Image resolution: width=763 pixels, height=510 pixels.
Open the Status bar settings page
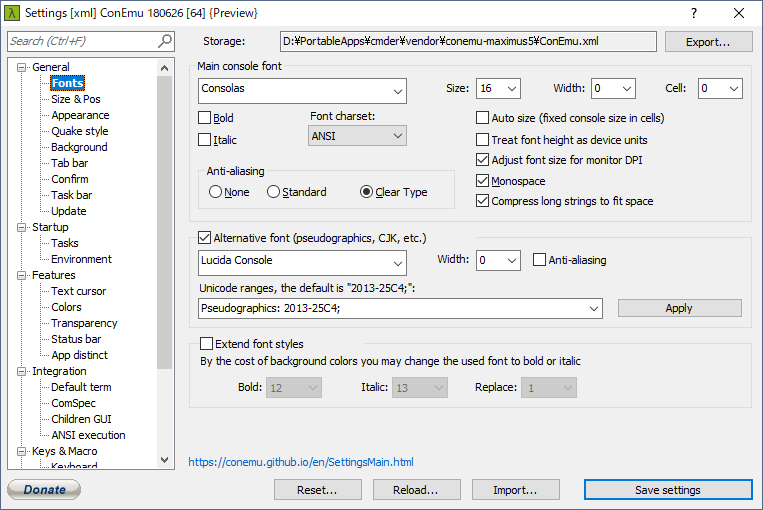point(76,339)
